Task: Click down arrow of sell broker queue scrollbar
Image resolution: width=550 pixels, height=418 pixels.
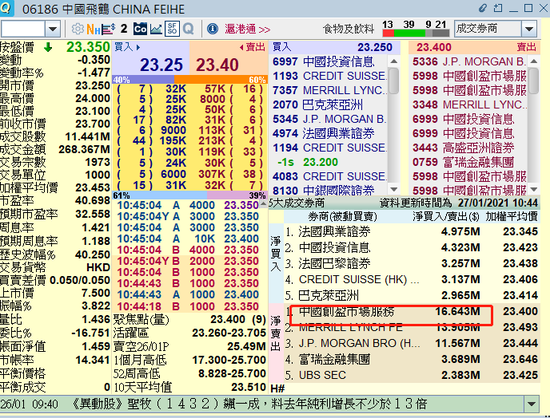Action: pyautogui.click(x=534, y=190)
